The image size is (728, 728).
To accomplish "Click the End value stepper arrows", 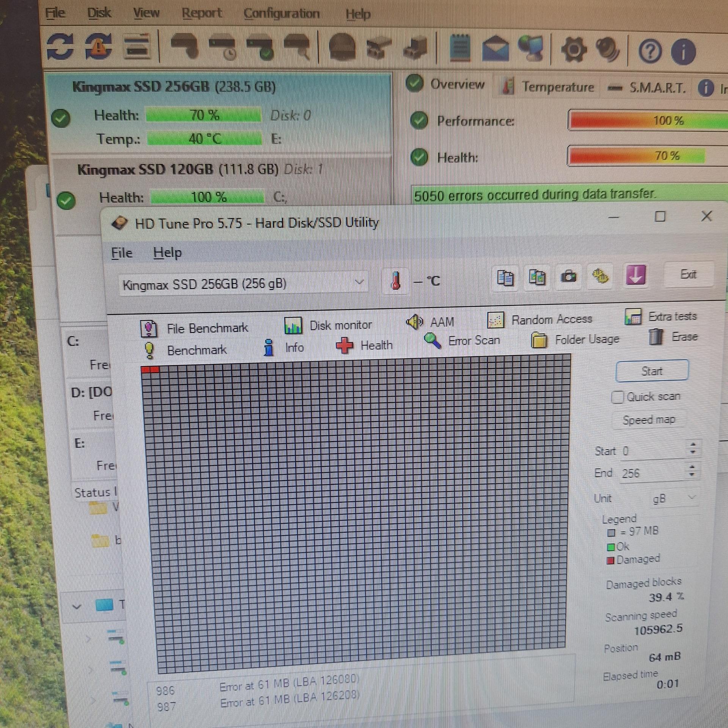I will pos(692,471).
